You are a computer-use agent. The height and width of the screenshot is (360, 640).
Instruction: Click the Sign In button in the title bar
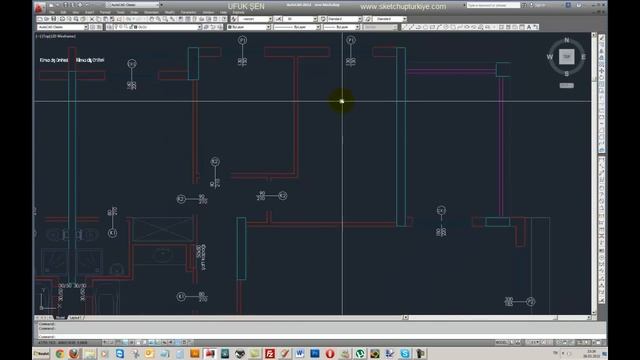click(x=538, y=5)
